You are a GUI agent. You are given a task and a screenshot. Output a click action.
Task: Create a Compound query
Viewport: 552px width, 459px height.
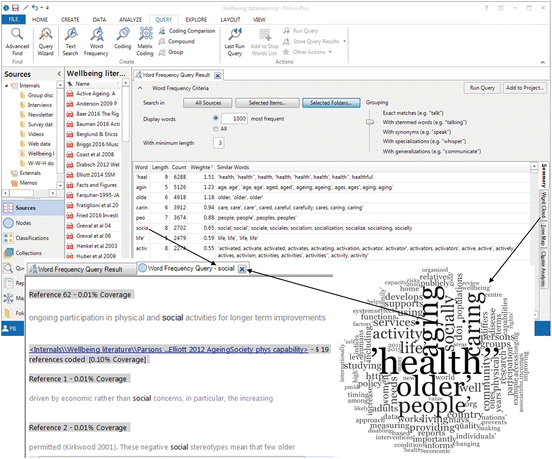[176, 42]
